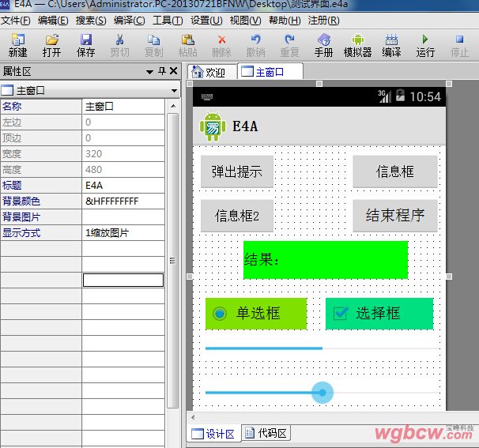The image size is (479, 448).
Task: Click the blue progress bar
Action: (322, 348)
